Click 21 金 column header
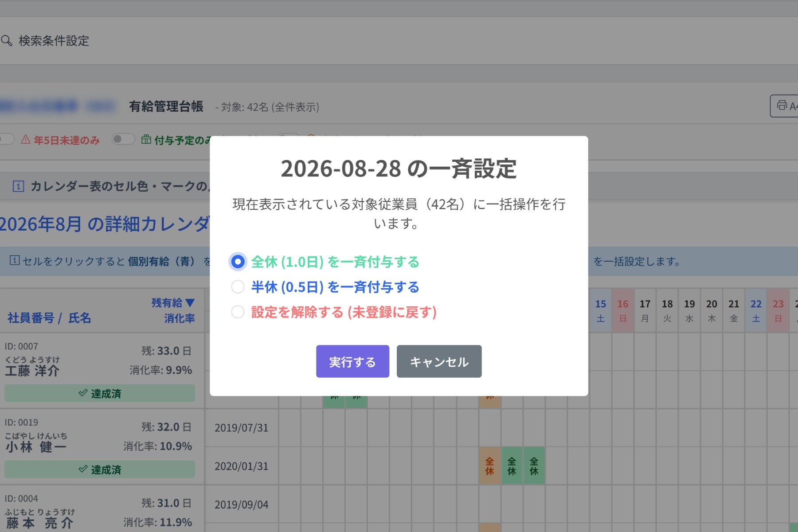Screen dimensions: 798x532 (x=734, y=310)
